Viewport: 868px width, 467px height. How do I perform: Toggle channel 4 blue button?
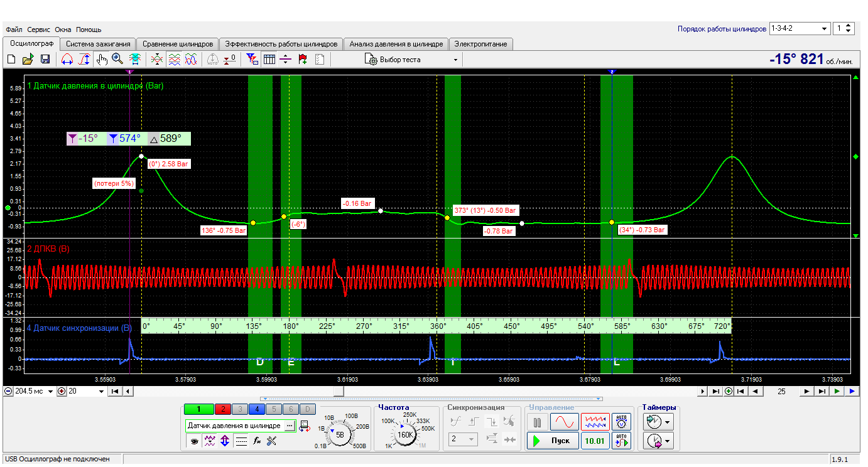tap(256, 409)
